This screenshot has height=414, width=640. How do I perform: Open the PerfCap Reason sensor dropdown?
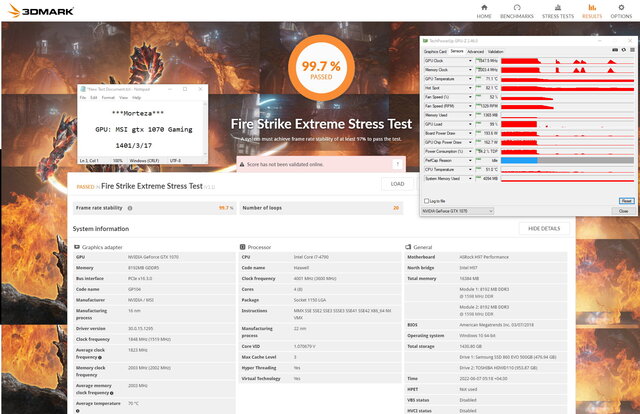[470, 160]
